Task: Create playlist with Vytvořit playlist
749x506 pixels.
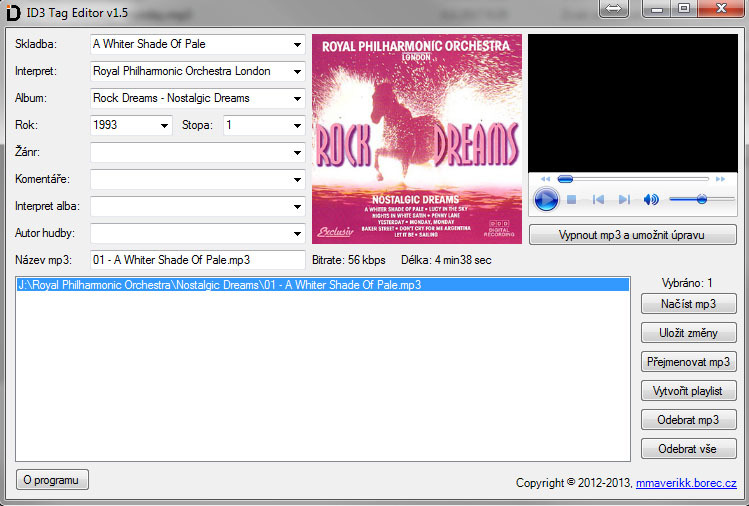Action: pyautogui.click(x=688, y=391)
